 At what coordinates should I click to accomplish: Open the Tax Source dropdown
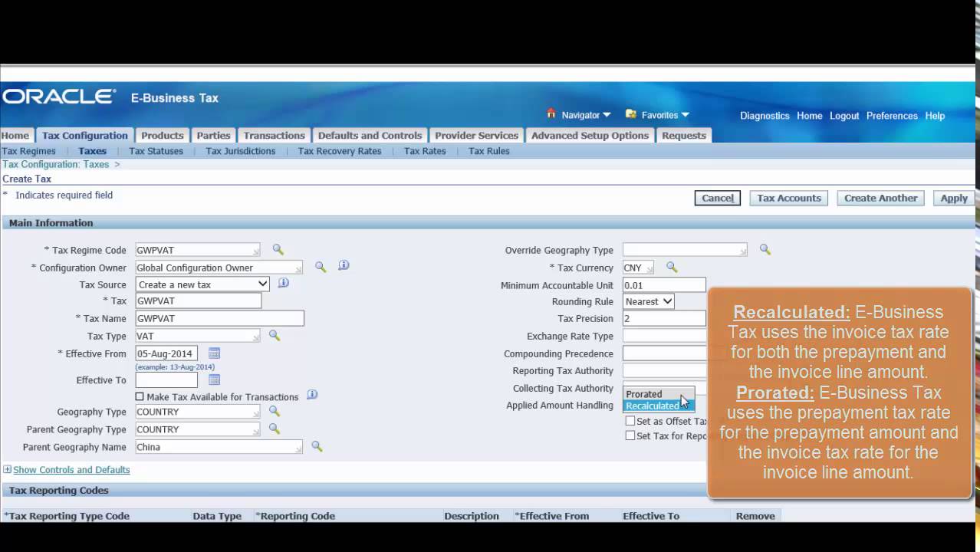point(202,284)
